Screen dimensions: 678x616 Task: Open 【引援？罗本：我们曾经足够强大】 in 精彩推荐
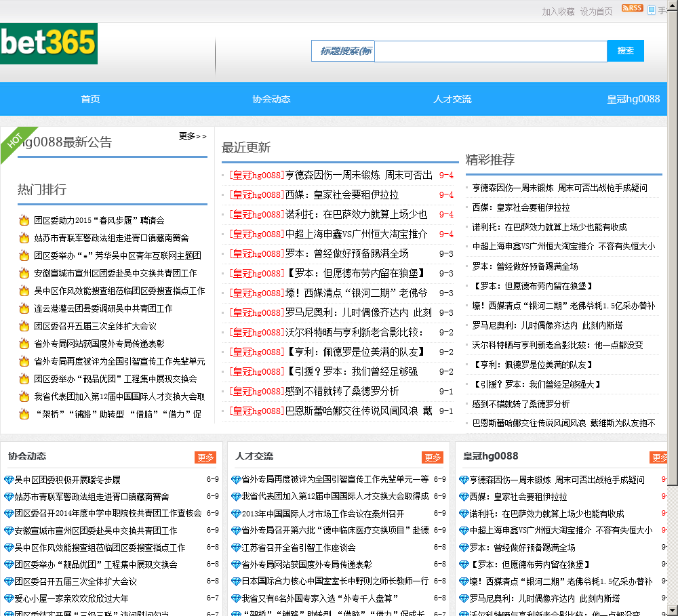(x=536, y=384)
